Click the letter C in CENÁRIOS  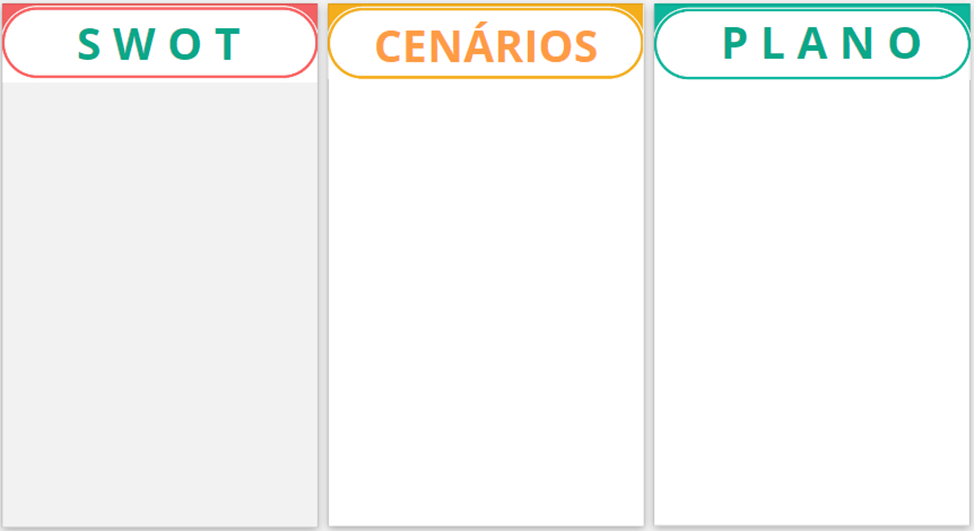388,46
